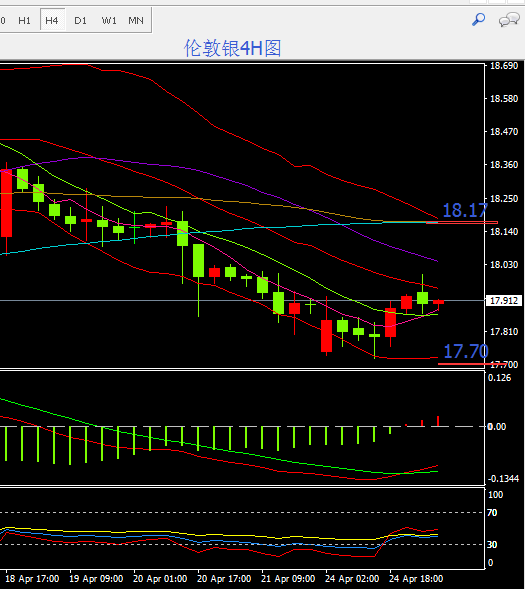
Task: Click the 17.912 current price label
Action: (x=504, y=301)
